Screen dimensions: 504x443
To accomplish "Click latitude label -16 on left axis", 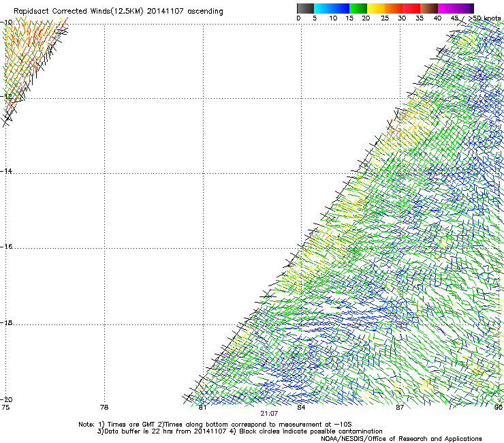I will (x=6, y=247).
